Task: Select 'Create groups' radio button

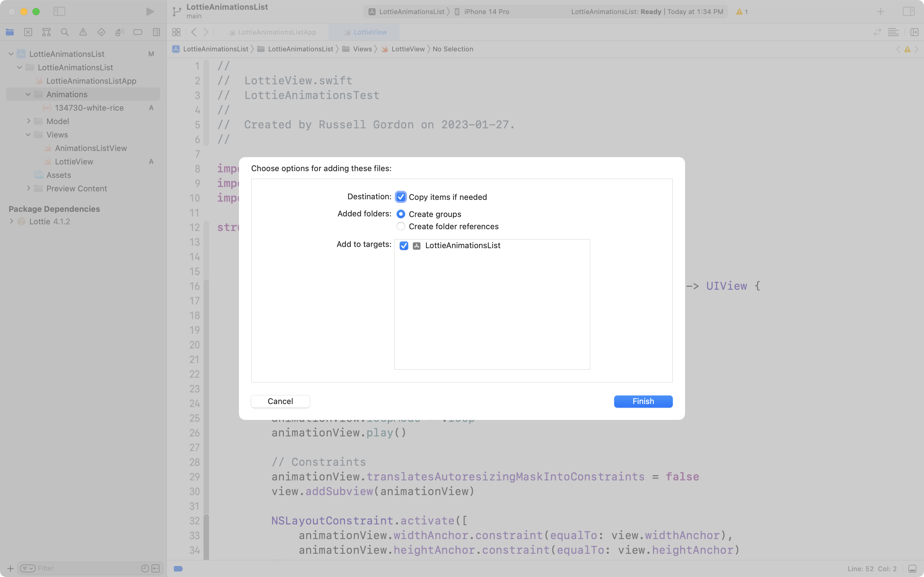Action: tap(401, 213)
